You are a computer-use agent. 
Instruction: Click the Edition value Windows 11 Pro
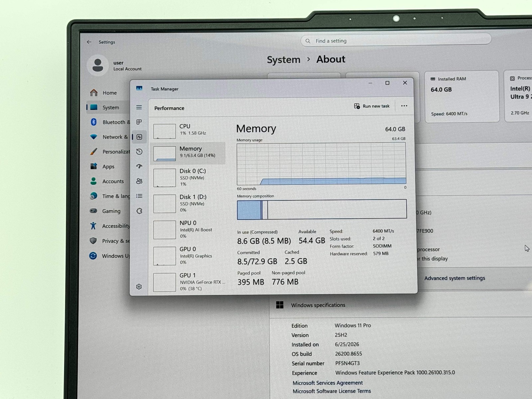click(x=353, y=325)
